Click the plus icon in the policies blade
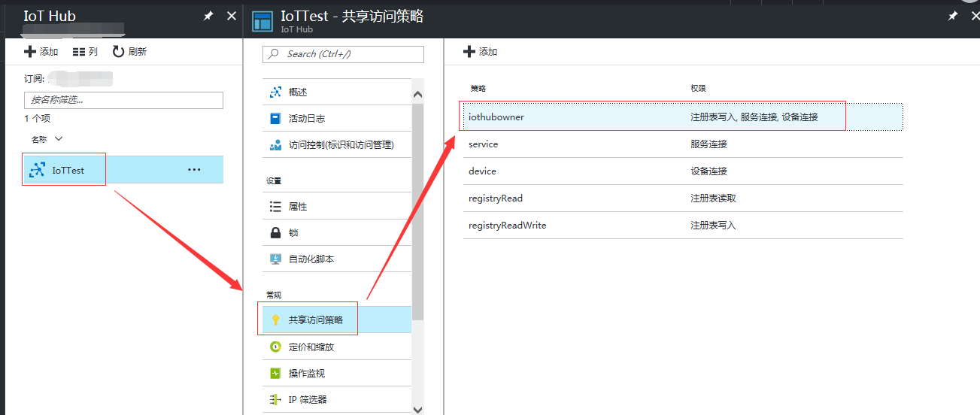This screenshot has height=415, width=980. point(469,52)
